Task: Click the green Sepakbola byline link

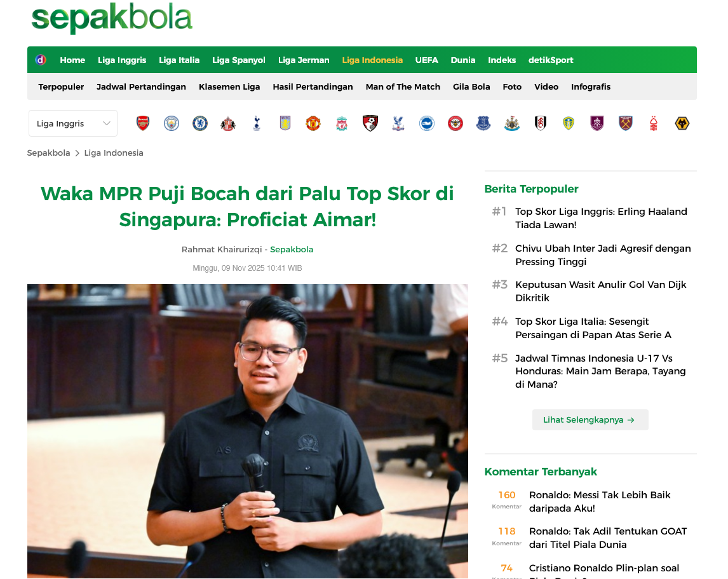Action: 292,250
